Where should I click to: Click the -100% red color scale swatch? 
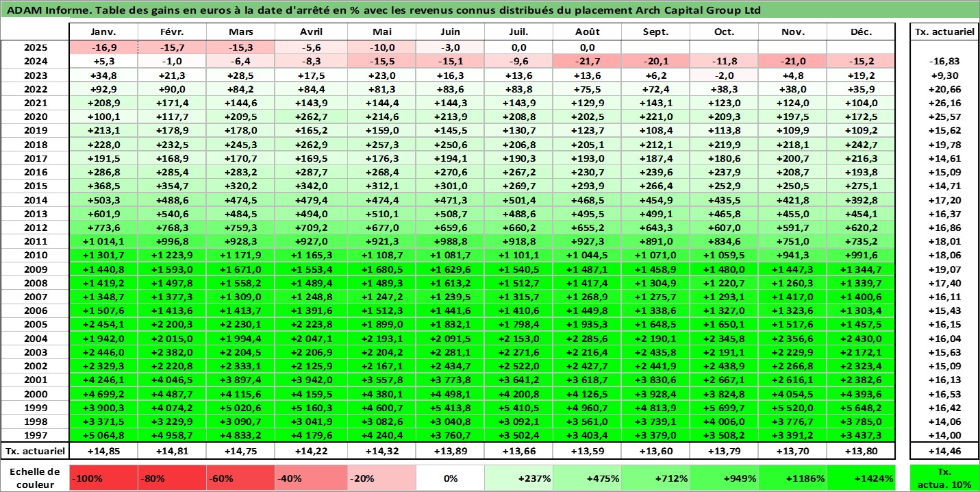point(103,478)
